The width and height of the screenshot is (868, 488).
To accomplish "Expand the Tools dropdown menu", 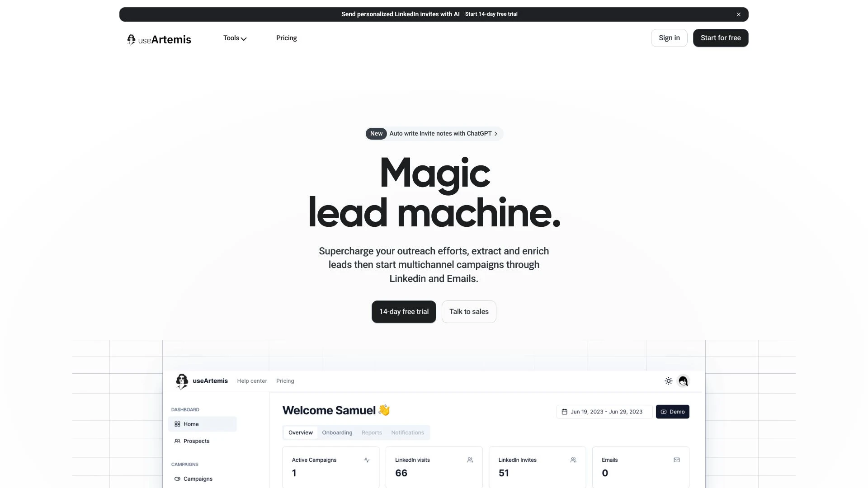I will (x=234, y=38).
